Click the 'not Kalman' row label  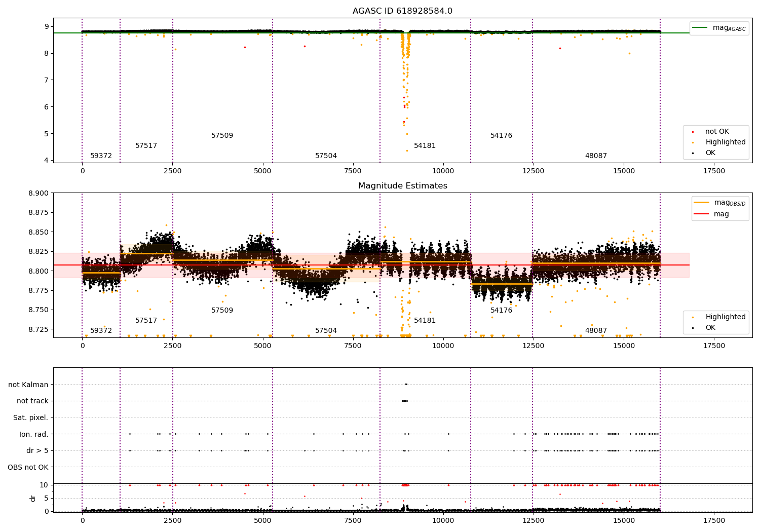click(28, 385)
